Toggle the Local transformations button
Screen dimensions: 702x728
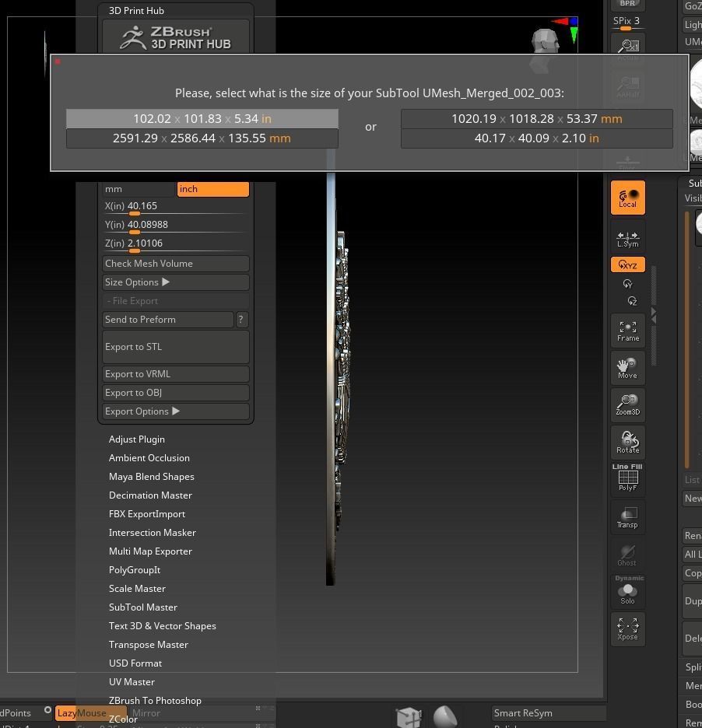point(627,198)
